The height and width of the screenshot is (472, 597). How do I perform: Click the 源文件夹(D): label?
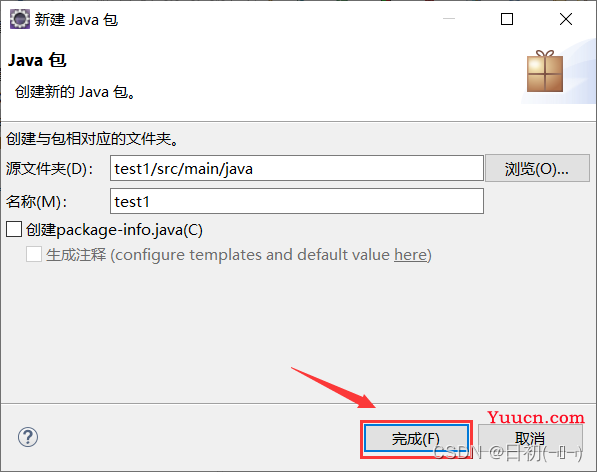(49, 169)
